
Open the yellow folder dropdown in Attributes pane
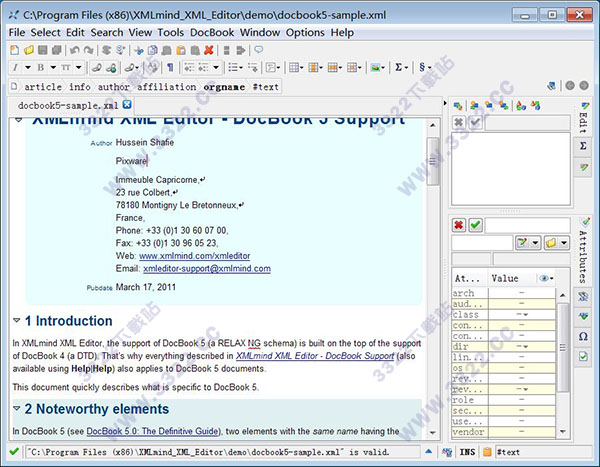[556, 243]
